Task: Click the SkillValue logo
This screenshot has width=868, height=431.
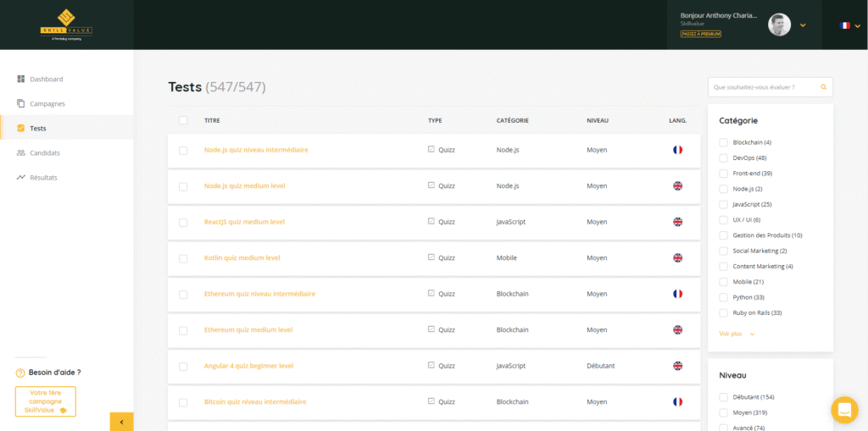Action: [66, 25]
